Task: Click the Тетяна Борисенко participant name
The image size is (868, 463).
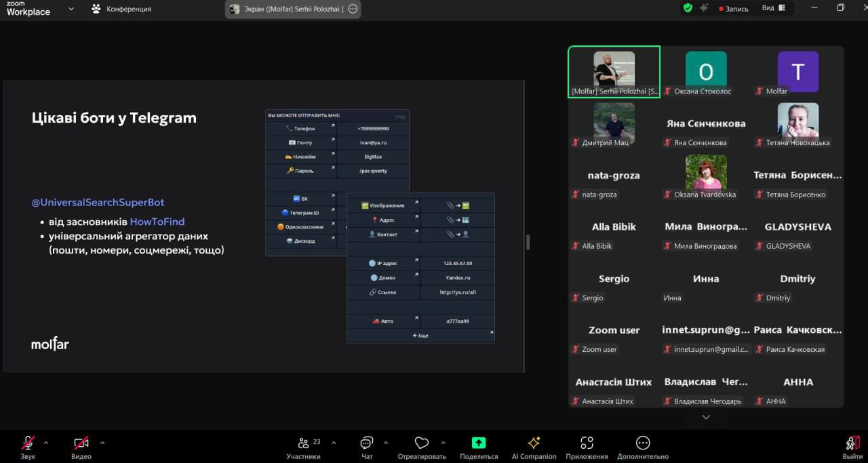Action: tap(797, 175)
